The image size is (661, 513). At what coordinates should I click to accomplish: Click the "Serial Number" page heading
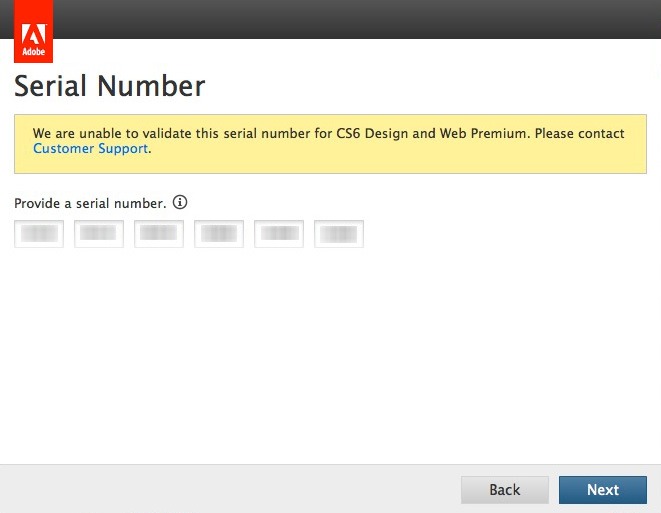[x=110, y=86]
